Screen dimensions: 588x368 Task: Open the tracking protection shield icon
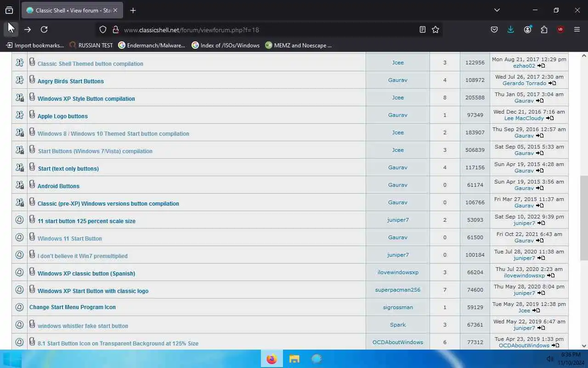(x=103, y=29)
